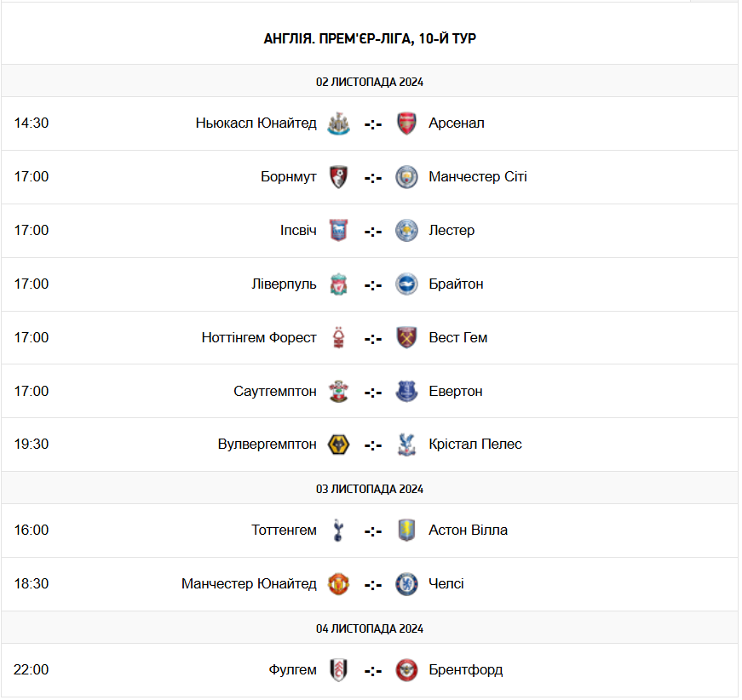Click the West Ham club crest
The image size is (742, 700).
click(406, 338)
